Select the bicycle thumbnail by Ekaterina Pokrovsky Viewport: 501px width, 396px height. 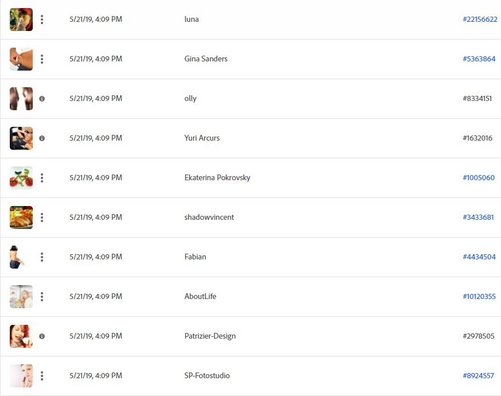click(x=21, y=178)
